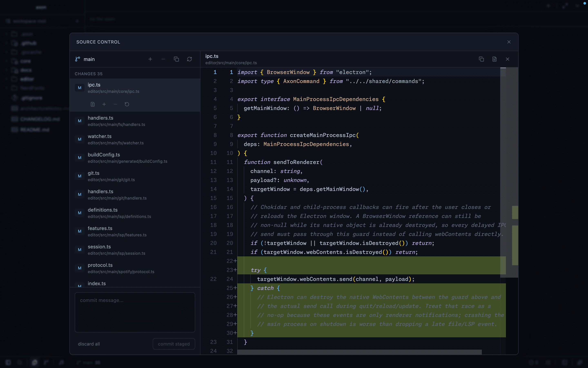
Task: Click the M status badge for protocol.ts
Action: click(x=79, y=268)
